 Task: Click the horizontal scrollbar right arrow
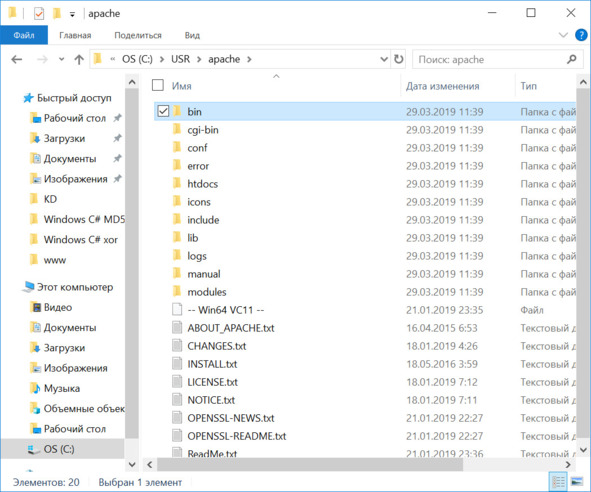point(568,464)
